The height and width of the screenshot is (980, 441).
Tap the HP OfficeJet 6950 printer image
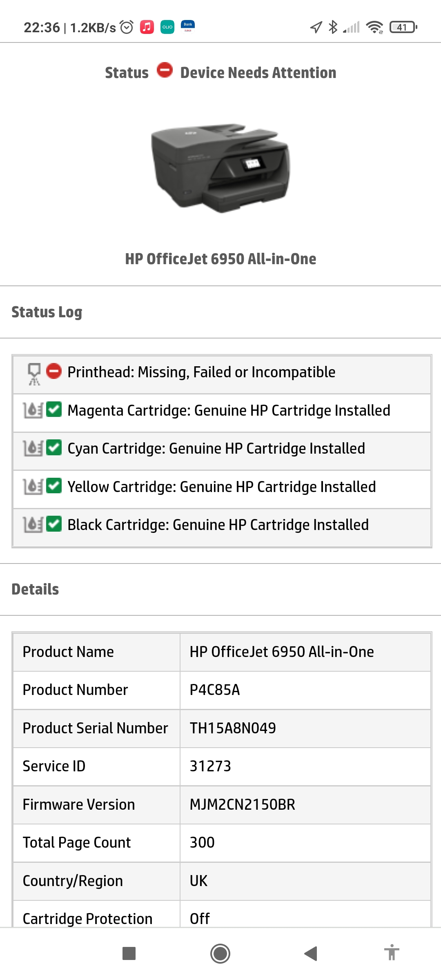coord(220,167)
